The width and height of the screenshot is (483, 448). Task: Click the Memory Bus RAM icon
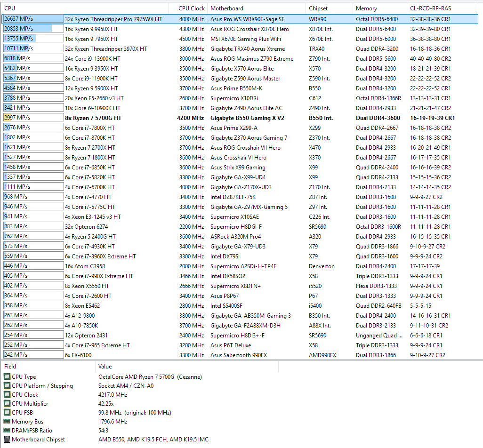[7, 421]
